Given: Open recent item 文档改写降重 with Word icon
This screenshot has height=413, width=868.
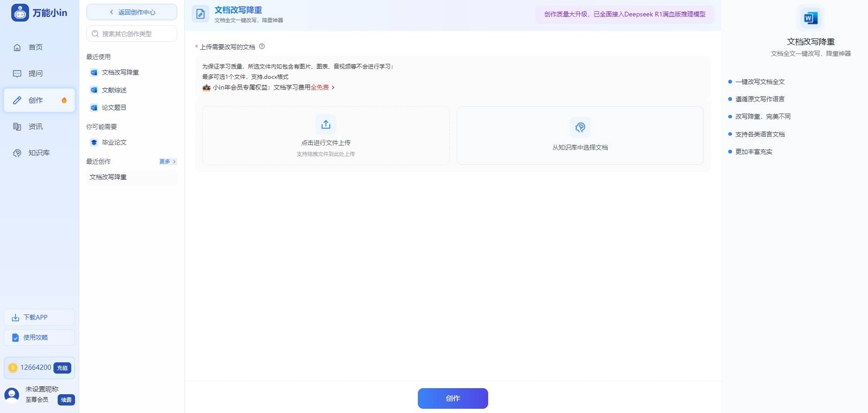Looking at the screenshot, I should tap(132, 72).
